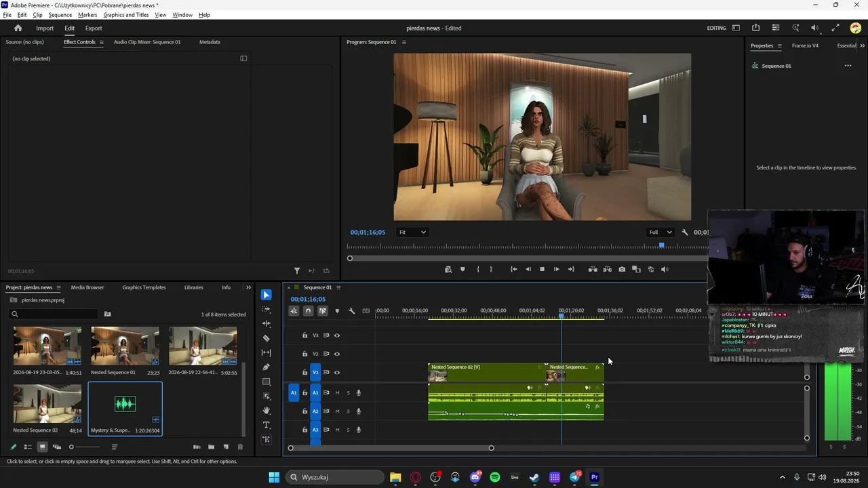The image size is (868, 488).
Task: Open the Effect Controls panel menu
Action: point(102,42)
